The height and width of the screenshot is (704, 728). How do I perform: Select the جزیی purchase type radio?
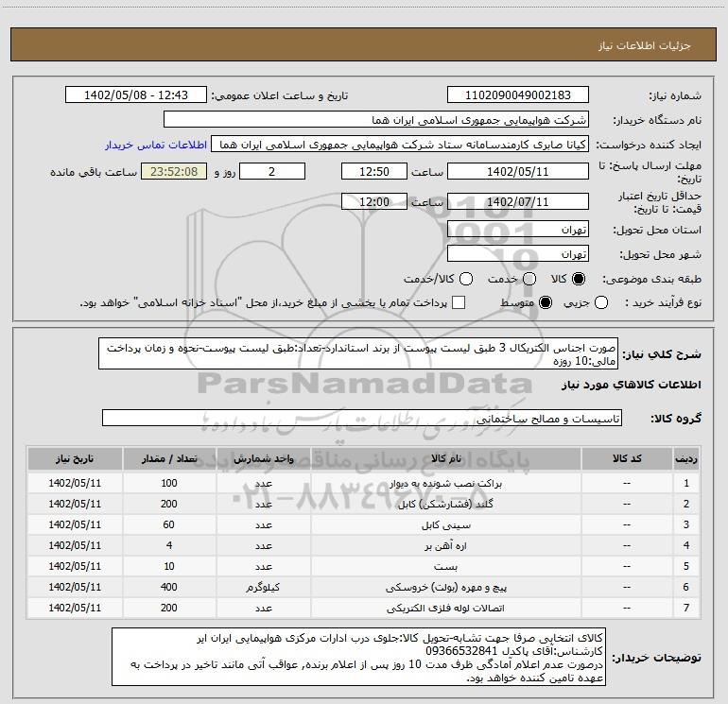click(601, 302)
